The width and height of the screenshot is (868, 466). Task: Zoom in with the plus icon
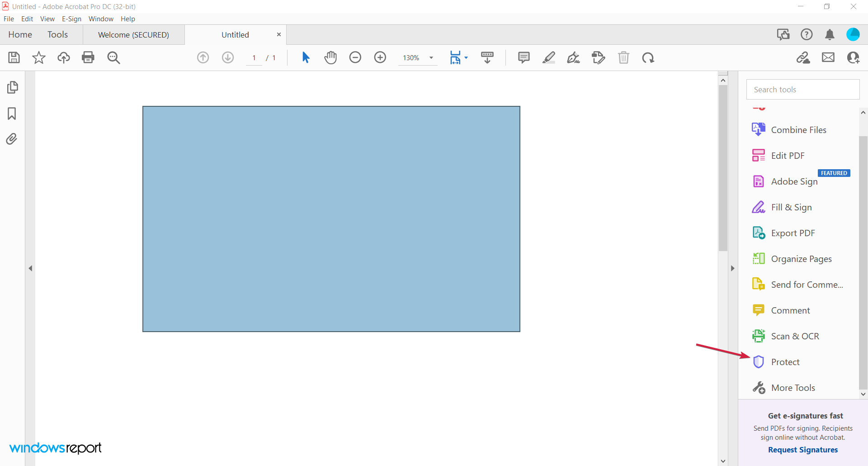tap(380, 57)
